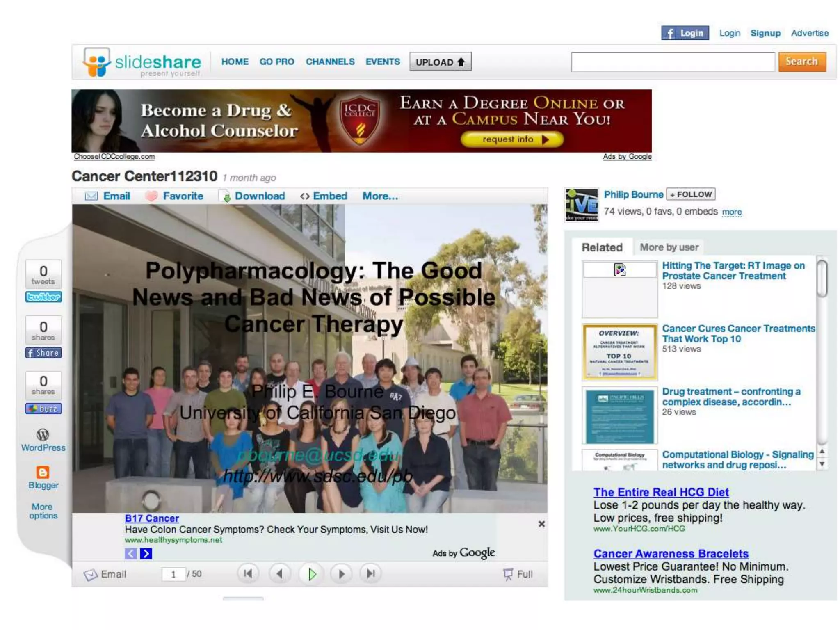Follow Philip Bourne
This screenshot has width=840, height=630.
click(x=691, y=194)
